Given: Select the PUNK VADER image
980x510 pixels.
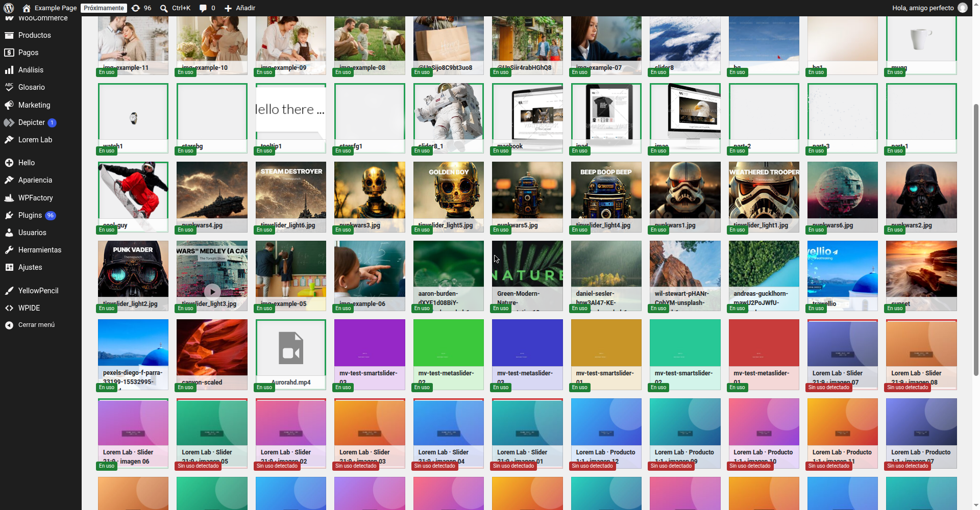Looking at the screenshot, I should (133, 276).
